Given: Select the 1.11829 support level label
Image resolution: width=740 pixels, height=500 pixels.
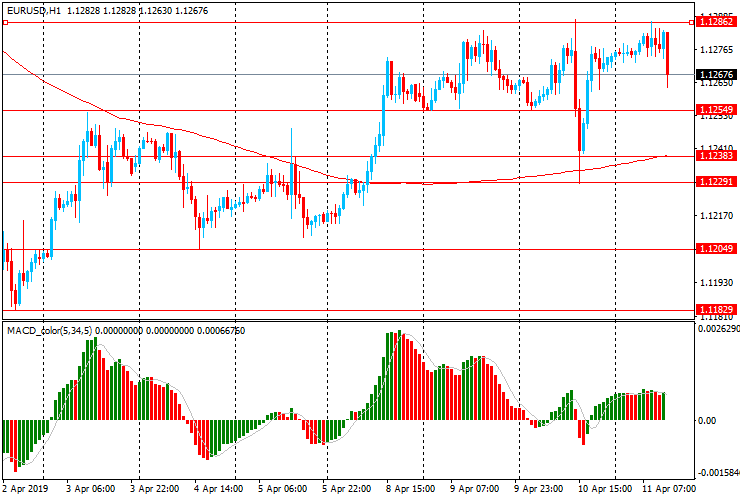Looking at the screenshot, I should pyautogui.click(x=716, y=310).
